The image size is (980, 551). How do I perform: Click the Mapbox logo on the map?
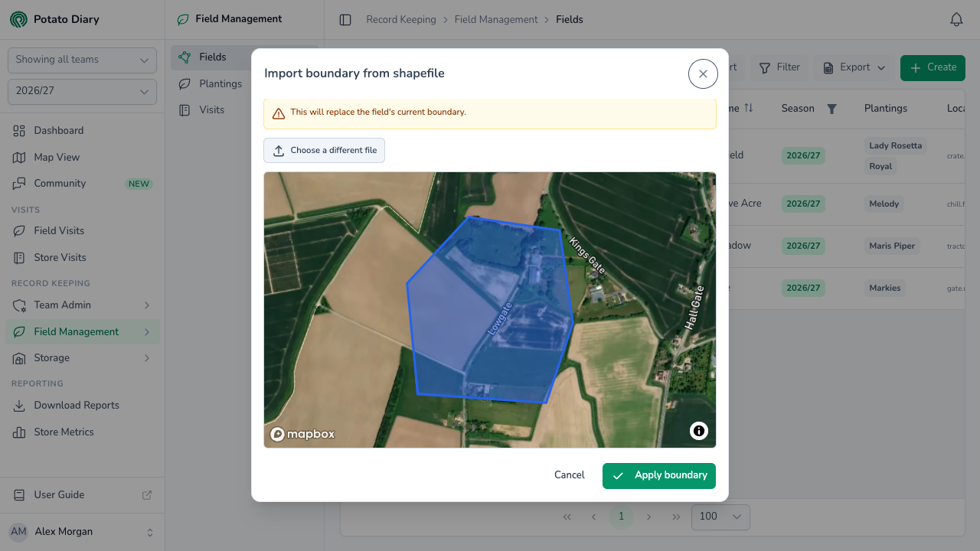[x=302, y=434]
